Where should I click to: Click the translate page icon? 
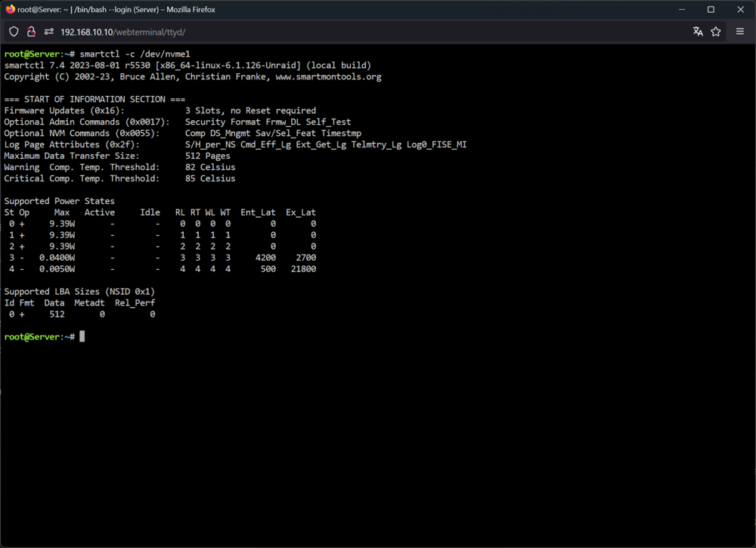(x=698, y=32)
